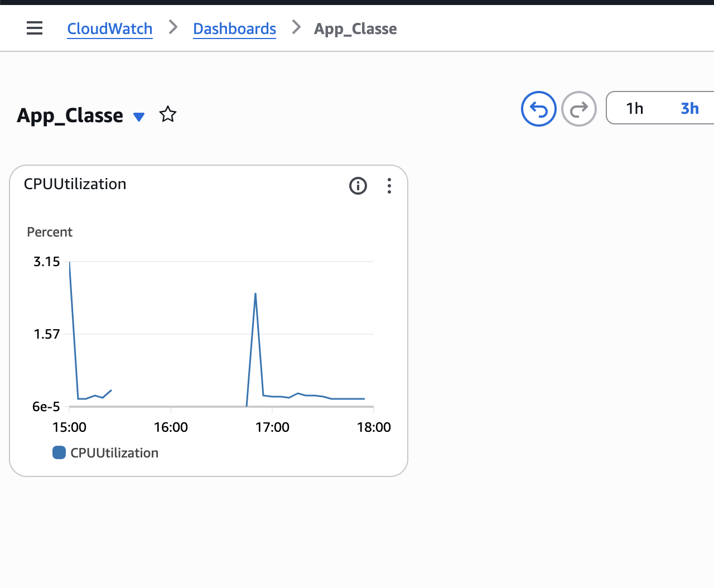
Task: Click the App_Classe breadcrumb item
Action: (x=355, y=29)
